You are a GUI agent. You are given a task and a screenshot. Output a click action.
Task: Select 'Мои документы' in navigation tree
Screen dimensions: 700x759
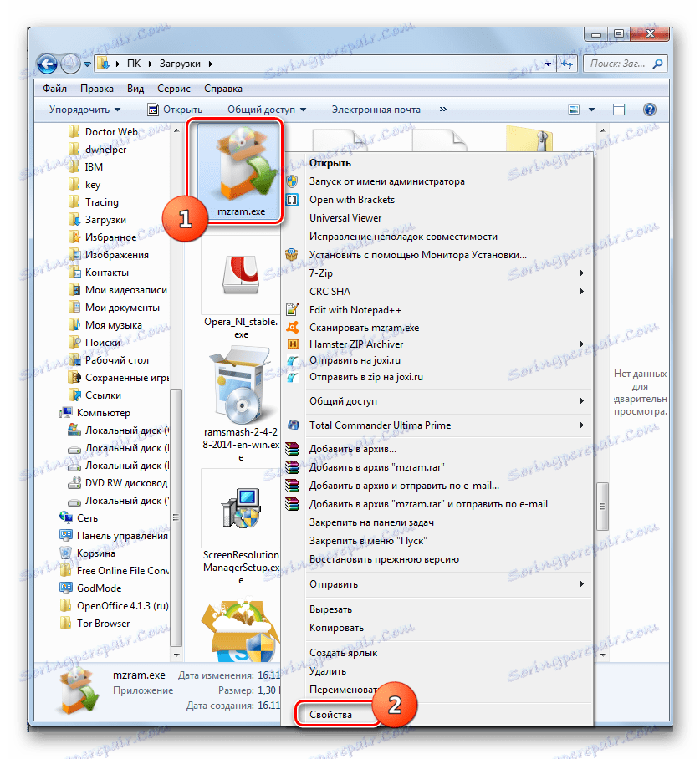click(122, 308)
